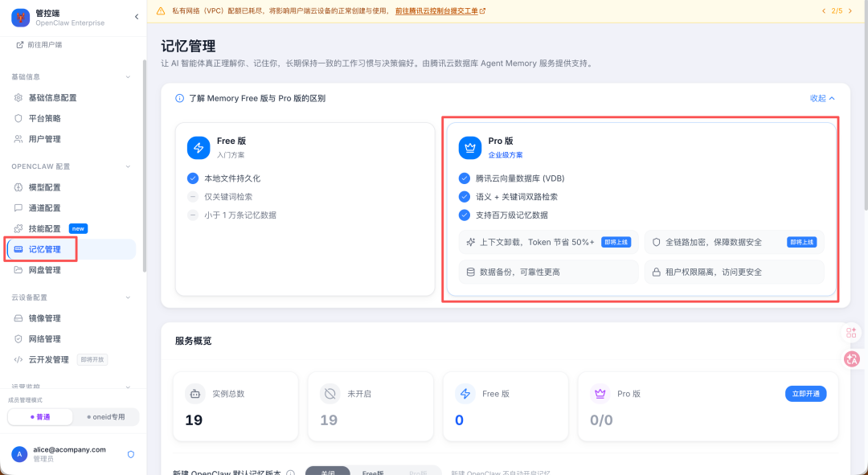This screenshot has height=475, width=868.
Task: Click the lightning icon on the Free 版 card
Action: coord(199,148)
